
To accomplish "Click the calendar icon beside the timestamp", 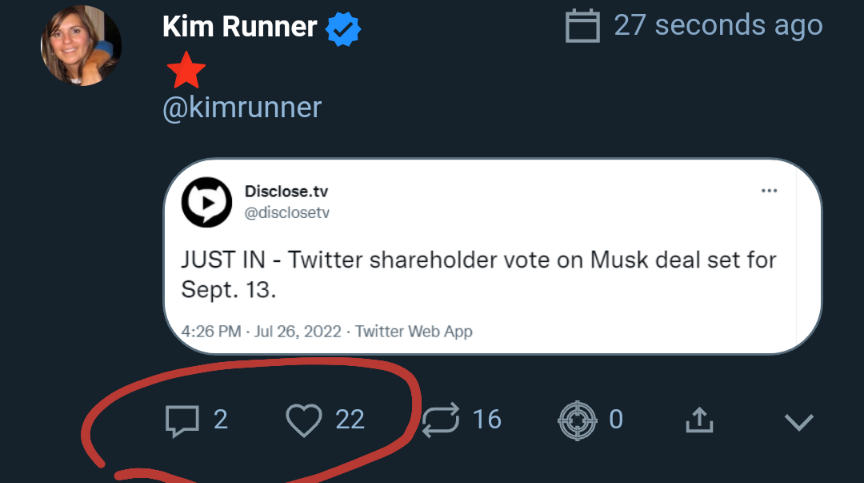I will 582,26.
